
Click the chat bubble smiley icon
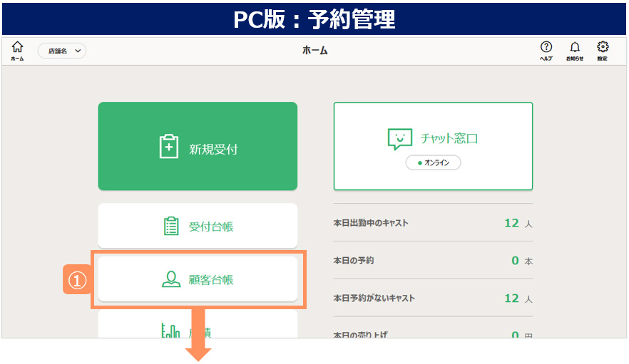coord(400,139)
